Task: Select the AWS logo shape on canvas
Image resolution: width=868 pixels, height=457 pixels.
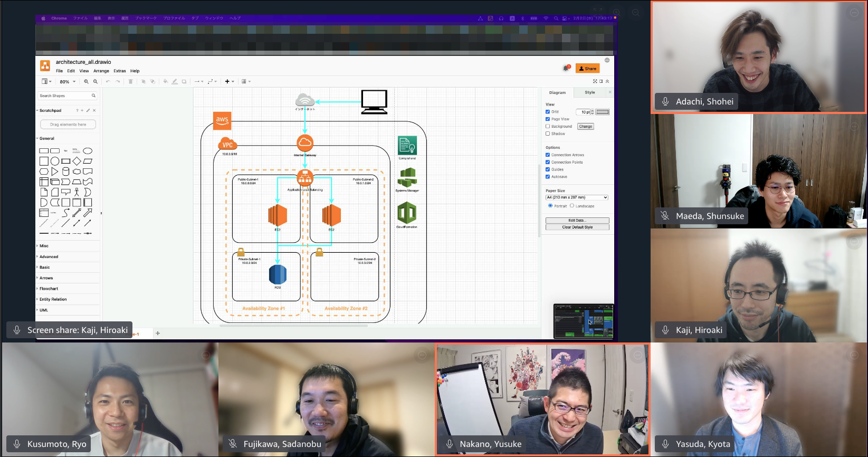Action: coord(222,121)
